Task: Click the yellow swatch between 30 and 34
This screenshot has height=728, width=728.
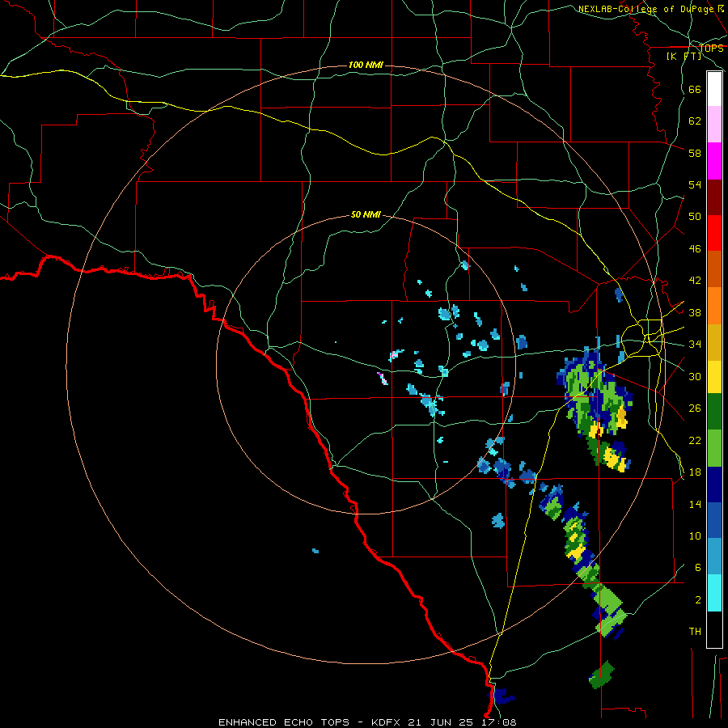Action: coord(714,377)
